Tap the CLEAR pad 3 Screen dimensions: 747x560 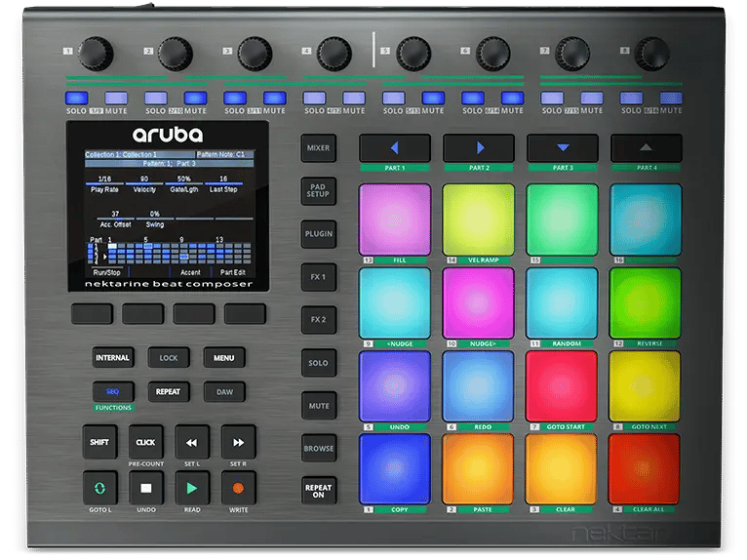(x=561, y=469)
